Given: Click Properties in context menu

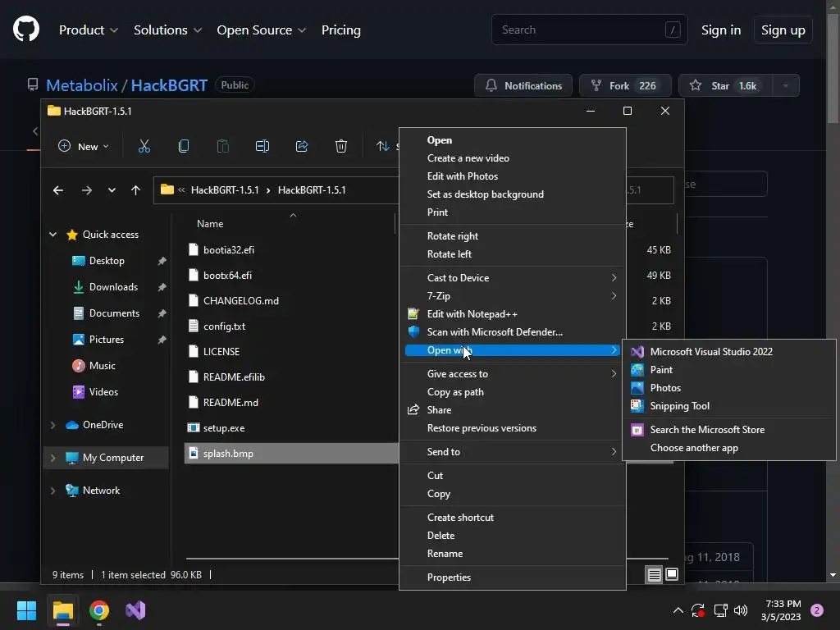Looking at the screenshot, I should click(x=513, y=578).
